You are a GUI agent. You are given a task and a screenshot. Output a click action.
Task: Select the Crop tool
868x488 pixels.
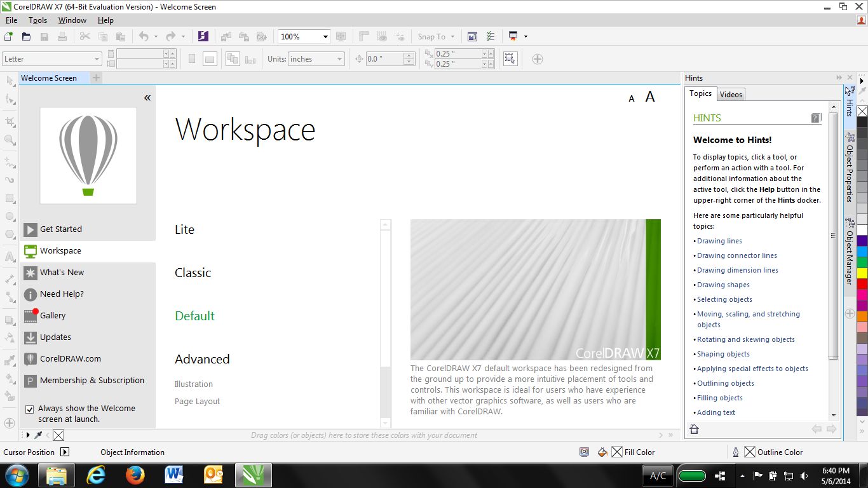point(10,121)
